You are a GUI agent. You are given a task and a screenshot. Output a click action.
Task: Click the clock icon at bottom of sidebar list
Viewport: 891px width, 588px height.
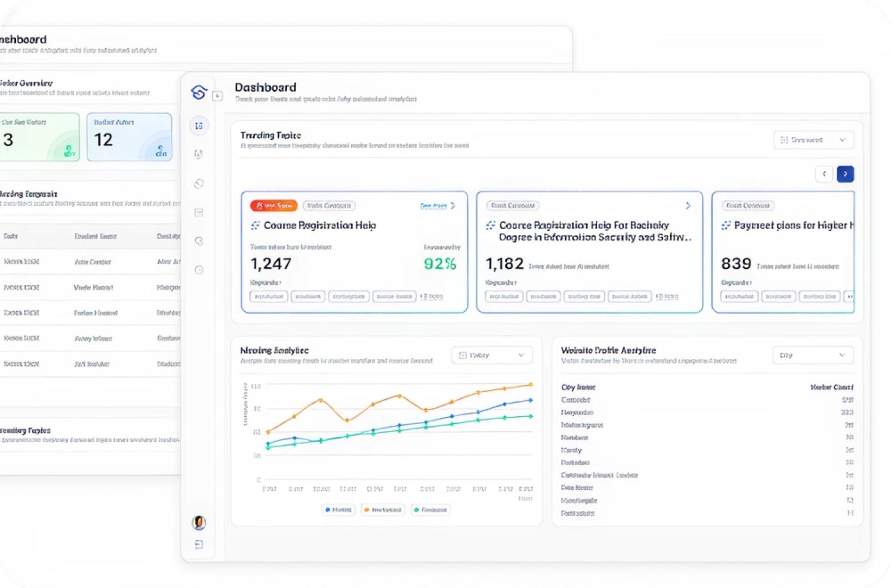(x=199, y=270)
